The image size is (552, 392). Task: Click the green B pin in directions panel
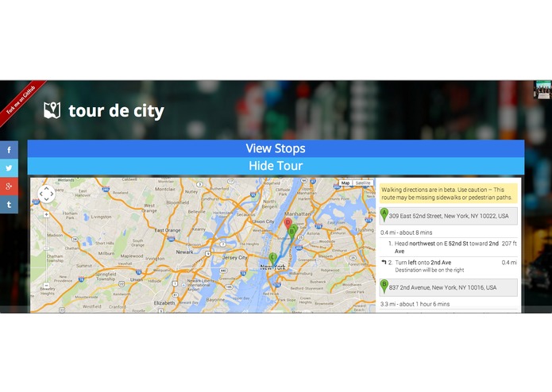coord(384,286)
